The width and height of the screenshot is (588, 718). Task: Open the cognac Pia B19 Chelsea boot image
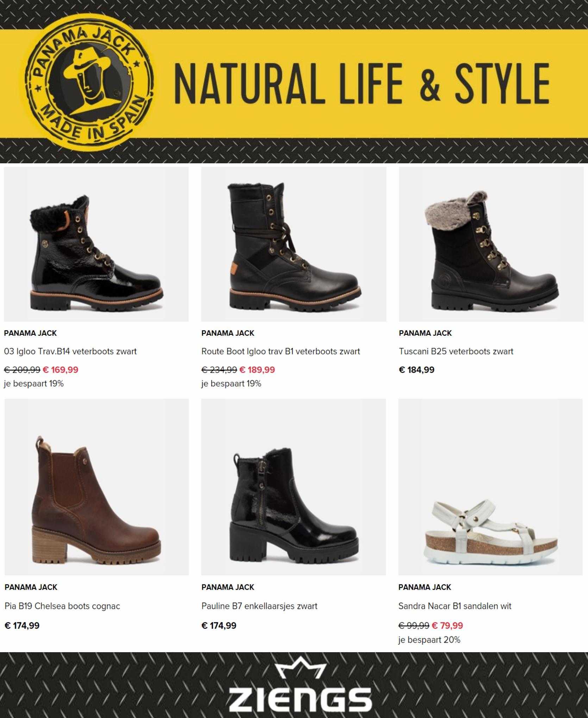coord(96,487)
